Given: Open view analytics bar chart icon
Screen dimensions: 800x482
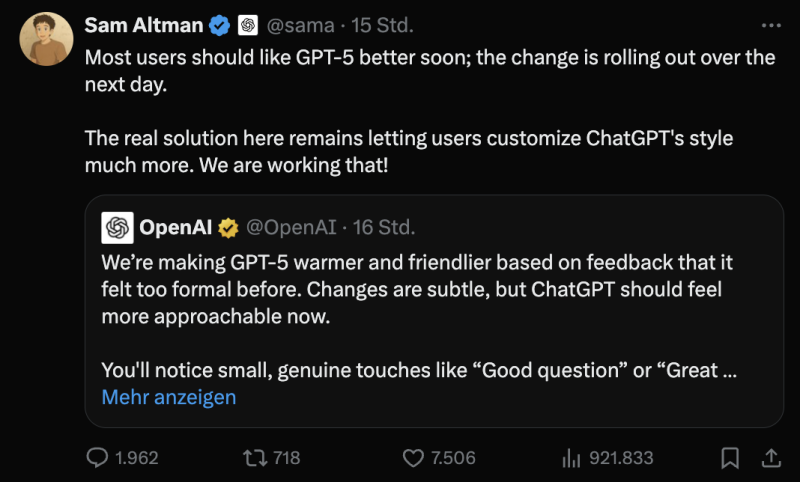Looking at the screenshot, I should point(572,458).
